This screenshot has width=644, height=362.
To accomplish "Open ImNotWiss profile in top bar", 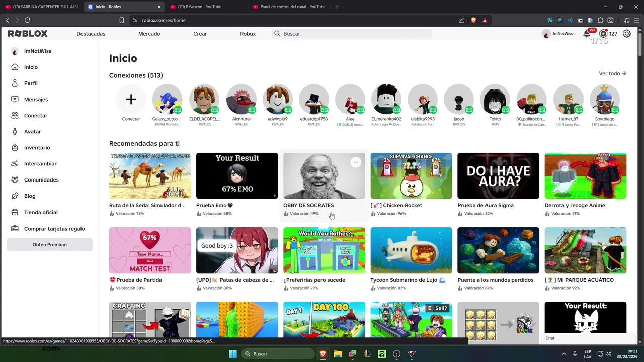I will (557, 34).
